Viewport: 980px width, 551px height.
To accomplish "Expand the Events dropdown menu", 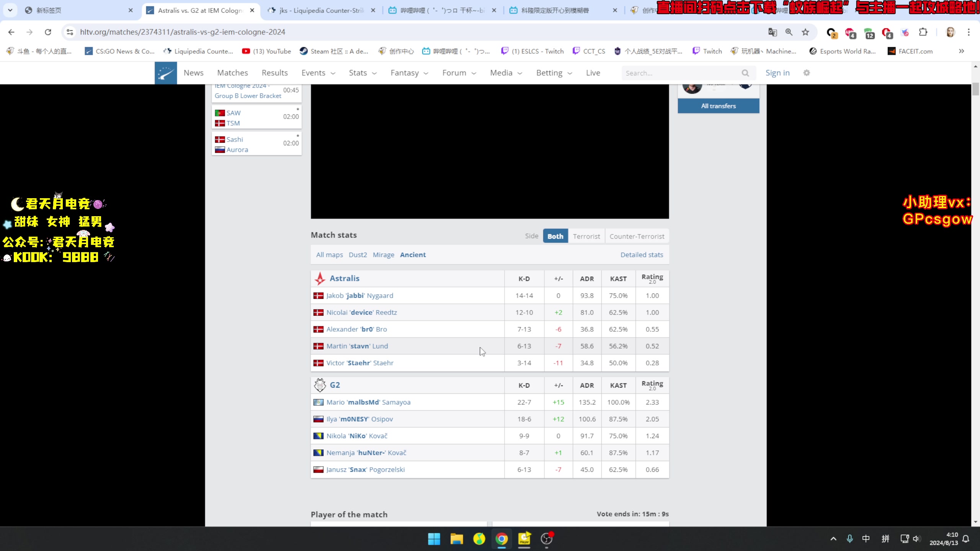I will (318, 73).
